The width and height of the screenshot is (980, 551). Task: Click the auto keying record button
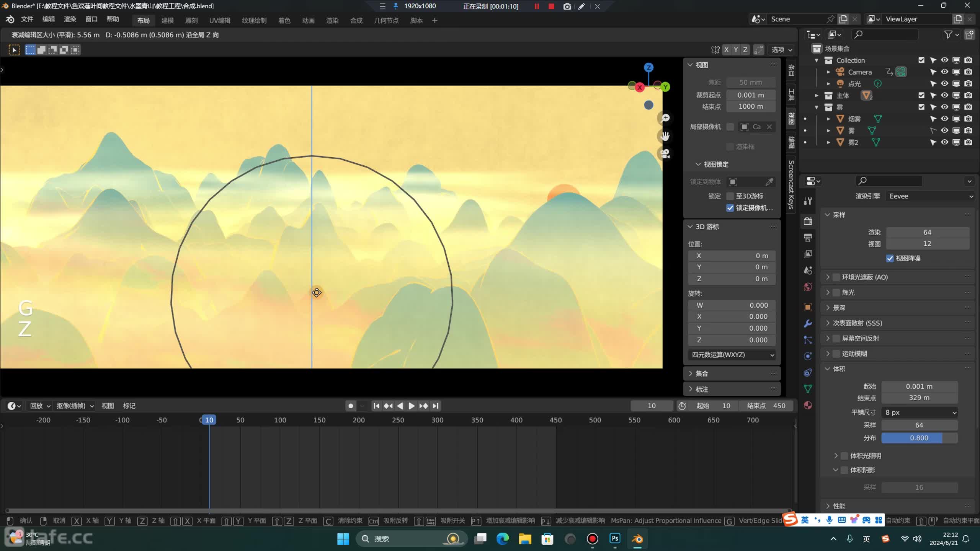351,406
